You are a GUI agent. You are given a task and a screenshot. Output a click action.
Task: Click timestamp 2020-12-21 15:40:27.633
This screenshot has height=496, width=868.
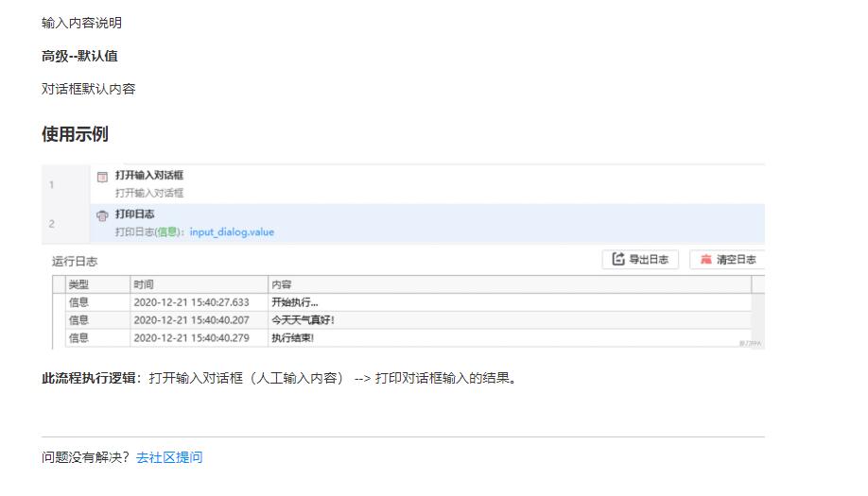(x=192, y=302)
